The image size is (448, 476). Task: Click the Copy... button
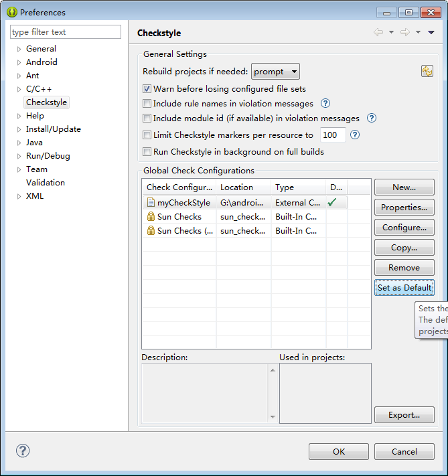click(404, 248)
